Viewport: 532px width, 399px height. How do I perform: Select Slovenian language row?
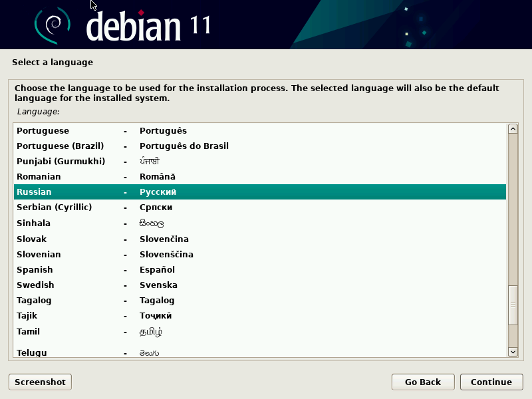[260, 254]
